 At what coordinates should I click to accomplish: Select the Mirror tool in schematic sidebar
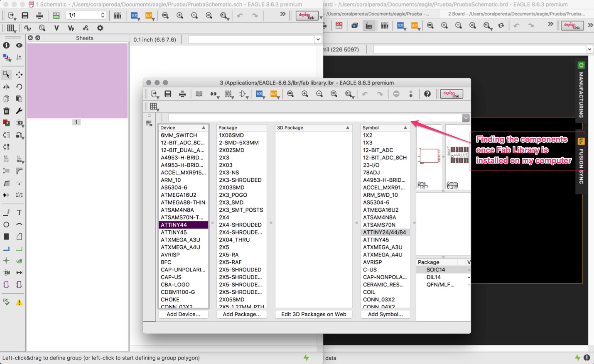pos(6,87)
